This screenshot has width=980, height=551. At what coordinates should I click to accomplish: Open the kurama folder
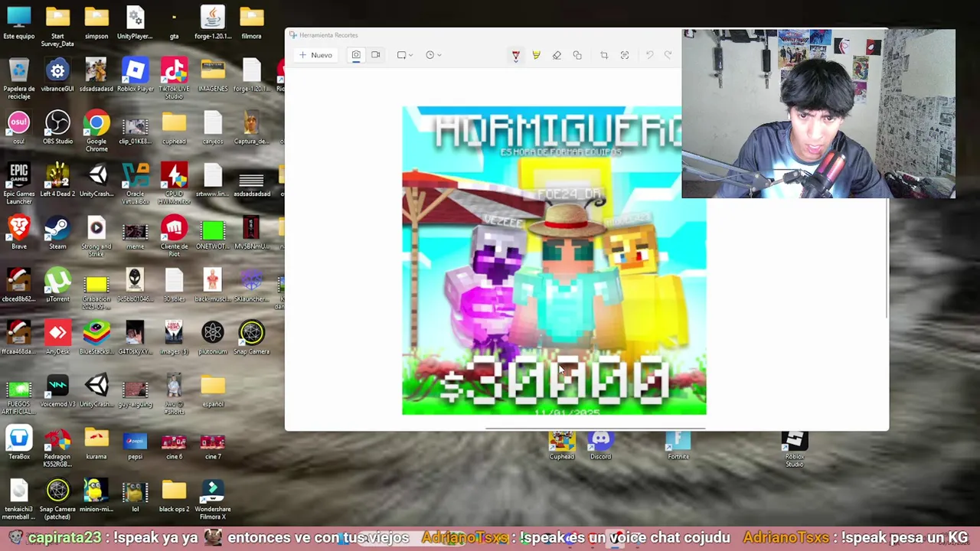pos(96,442)
